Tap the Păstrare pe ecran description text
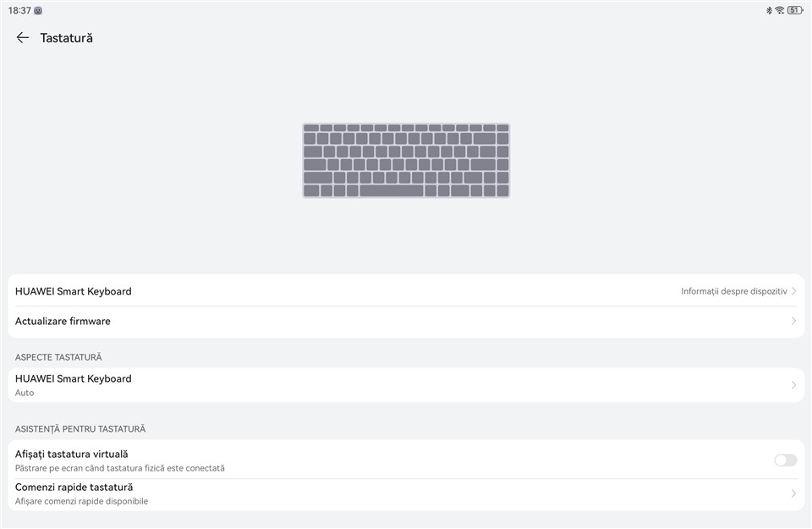This screenshot has height=529, width=812. pos(120,468)
